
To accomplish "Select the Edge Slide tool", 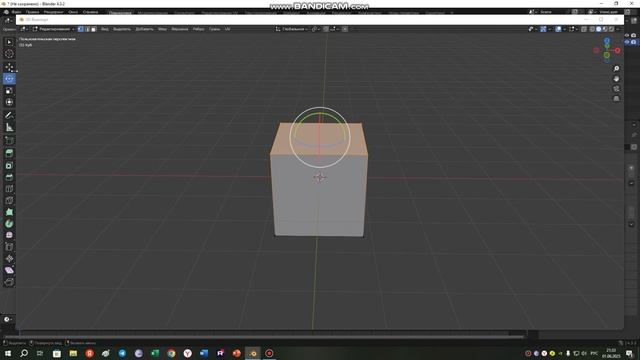I will [x=9, y=247].
